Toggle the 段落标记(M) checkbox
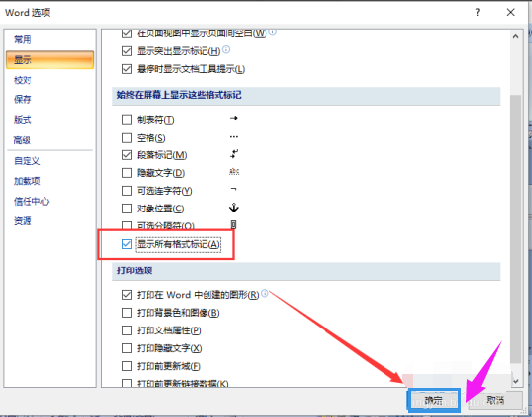This screenshot has height=417, width=532. coord(127,155)
